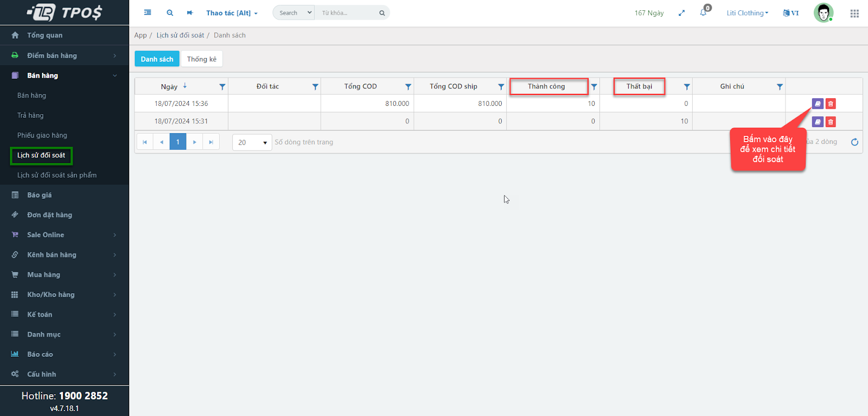The width and height of the screenshot is (868, 416).
Task: Open the Search type dropdown
Action: [293, 12]
